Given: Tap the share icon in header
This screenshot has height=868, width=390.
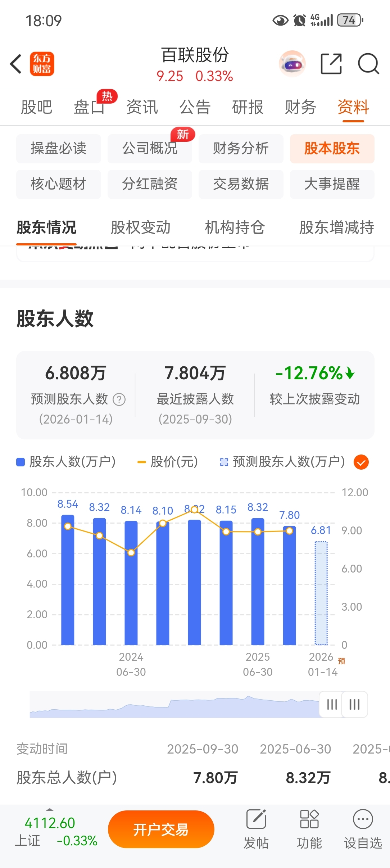Looking at the screenshot, I should coord(331,64).
